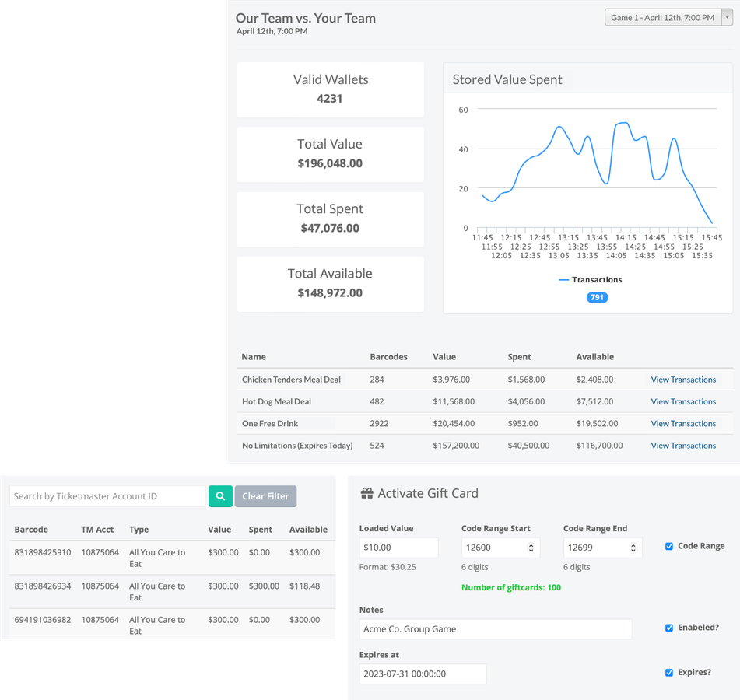
Task: Click the Code Range Start stepper arrows
Action: tap(531, 548)
